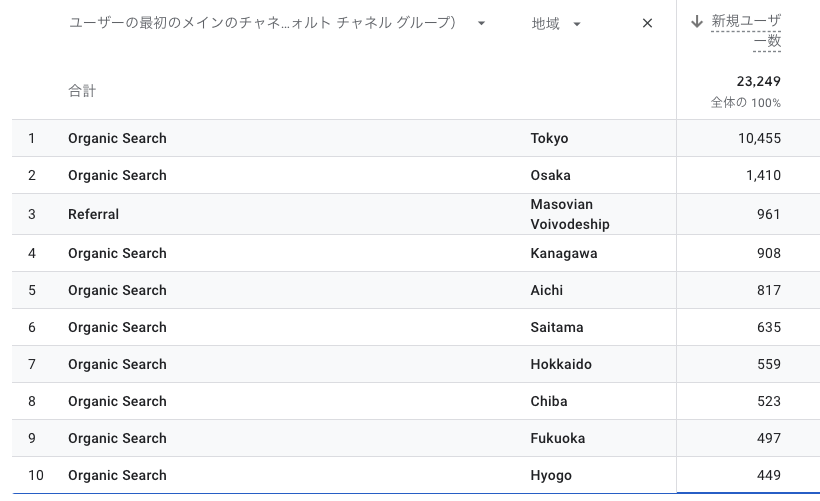Click the 合計 totals row label
This screenshot has height=501, width=820.
tap(82, 90)
